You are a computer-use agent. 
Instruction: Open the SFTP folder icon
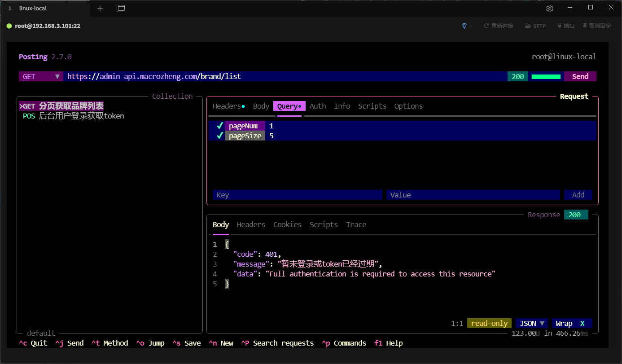[x=528, y=26]
